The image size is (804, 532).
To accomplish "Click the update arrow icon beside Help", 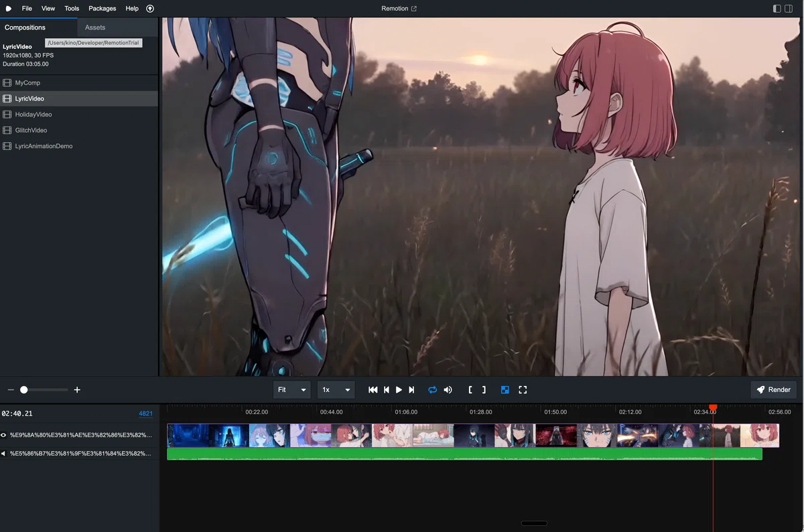I will coord(150,9).
